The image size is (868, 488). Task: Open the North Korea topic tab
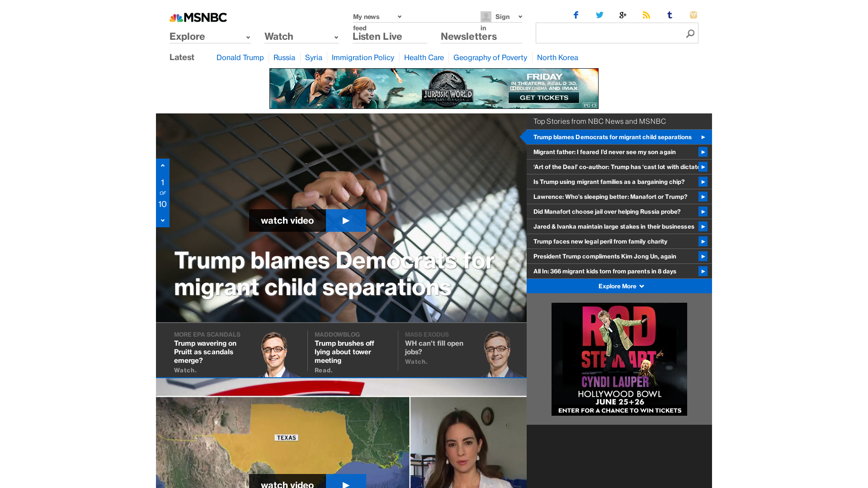pos(557,57)
